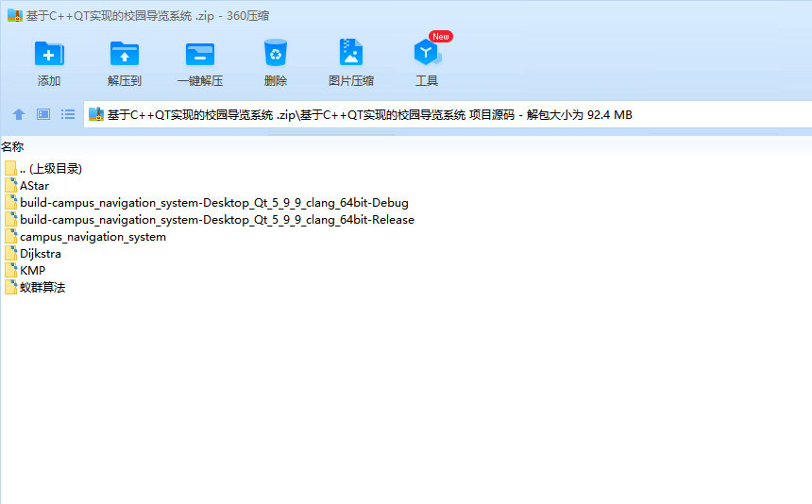Click the parent directory folder icon
The height and width of the screenshot is (504, 812).
click(x=11, y=169)
